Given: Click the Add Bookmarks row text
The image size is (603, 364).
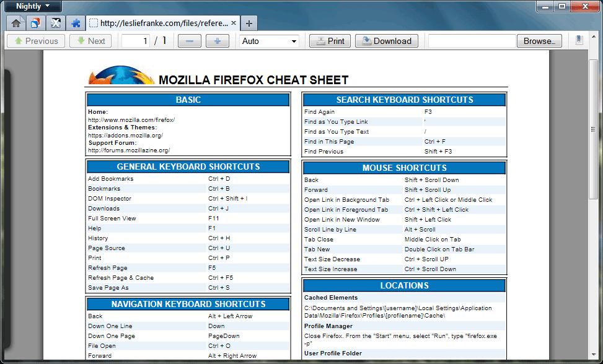Looking at the screenshot, I should [111, 178].
